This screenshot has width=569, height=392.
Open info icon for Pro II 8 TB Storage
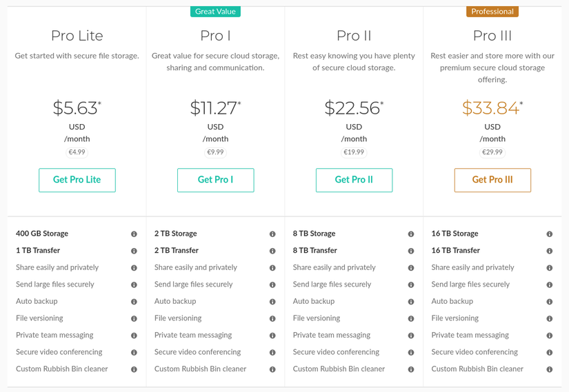pyautogui.click(x=411, y=234)
